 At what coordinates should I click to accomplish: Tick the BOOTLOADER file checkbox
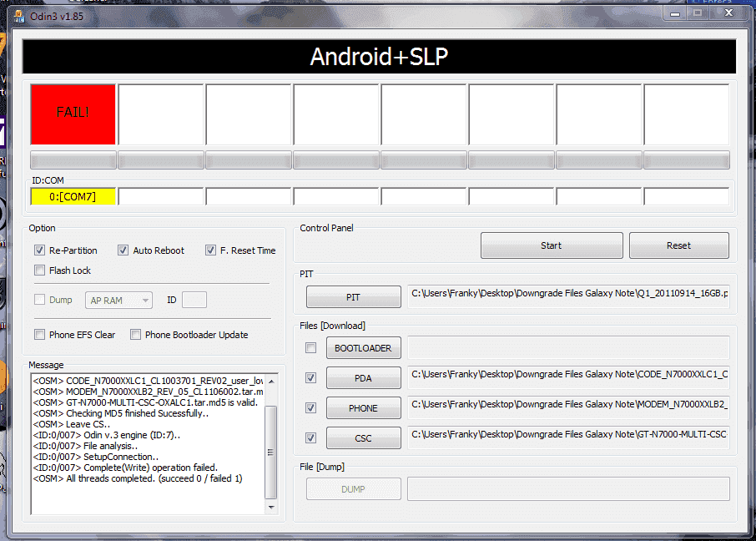tap(311, 348)
